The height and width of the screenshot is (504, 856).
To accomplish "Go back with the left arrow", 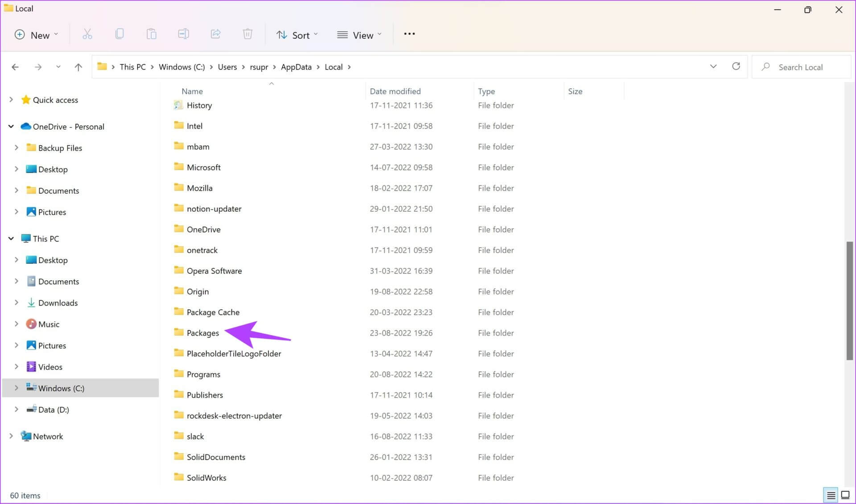I will point(15,67).
